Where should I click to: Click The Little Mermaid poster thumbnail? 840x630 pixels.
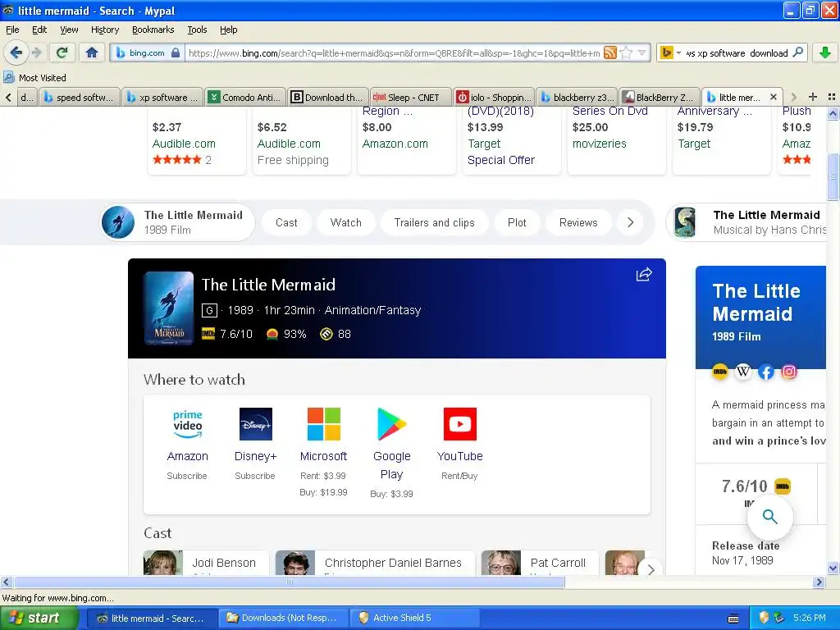pyautogui.click(x=168, y=308)
